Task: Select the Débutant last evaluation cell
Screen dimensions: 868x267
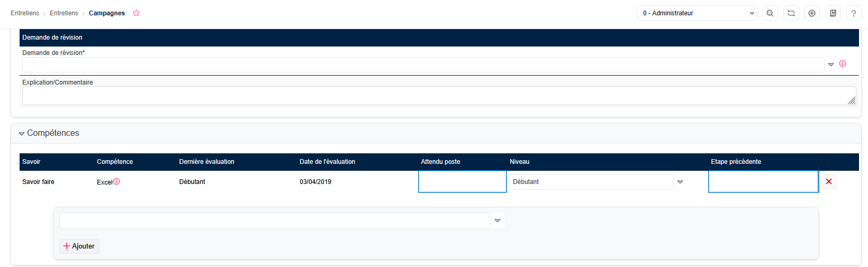Action: pos(192,182)
